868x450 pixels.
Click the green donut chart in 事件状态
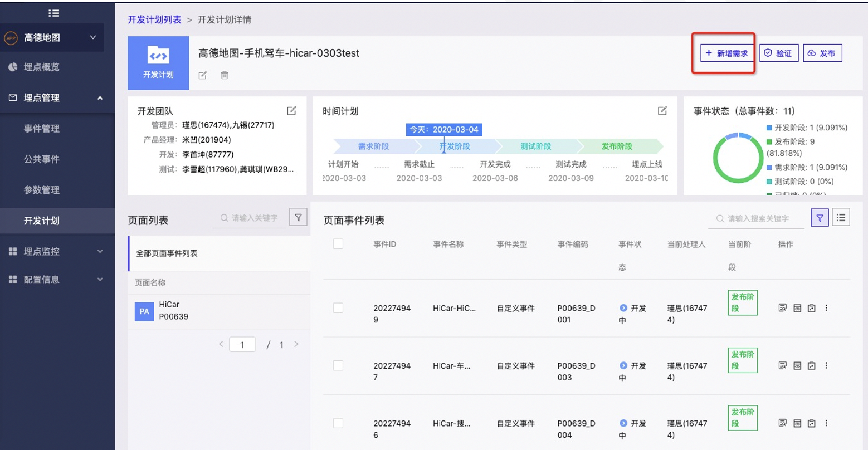pos(738,158)
